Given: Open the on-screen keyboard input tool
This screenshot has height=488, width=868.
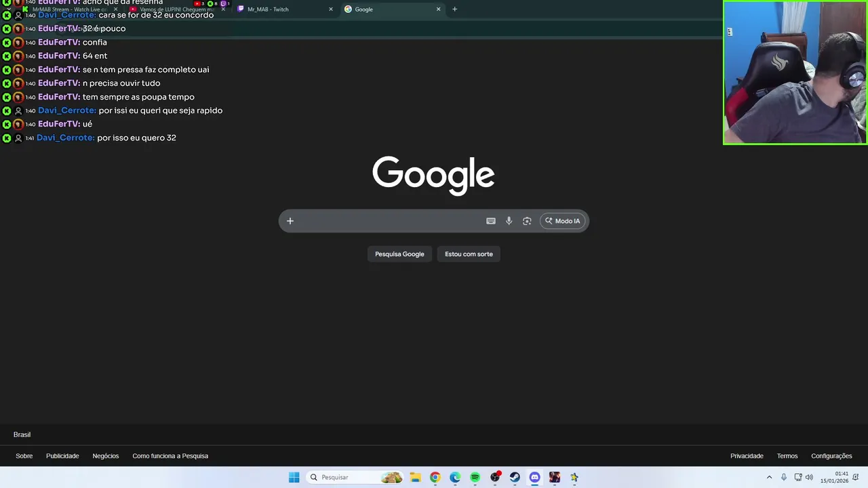Looking at the screenshot, I should click(491, 221).
